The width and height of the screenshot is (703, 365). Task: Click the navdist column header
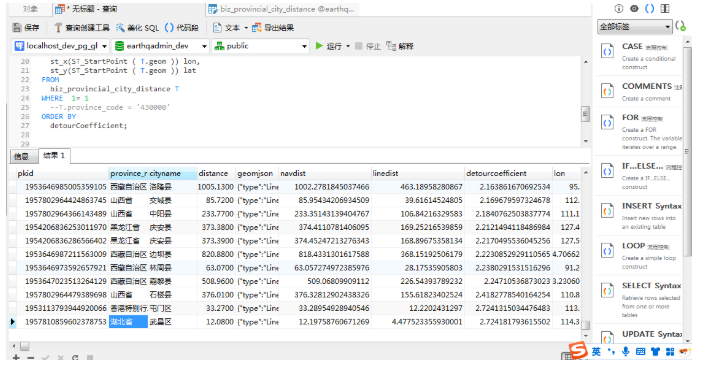coord(325,174)
